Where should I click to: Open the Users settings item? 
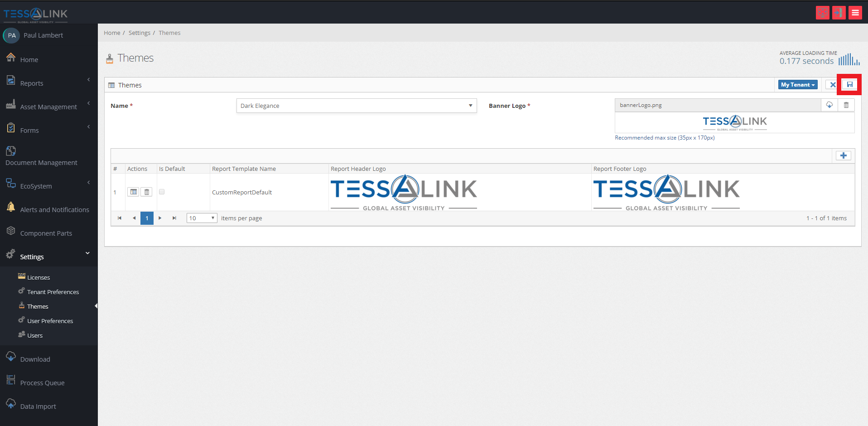(x=35, y=335)
